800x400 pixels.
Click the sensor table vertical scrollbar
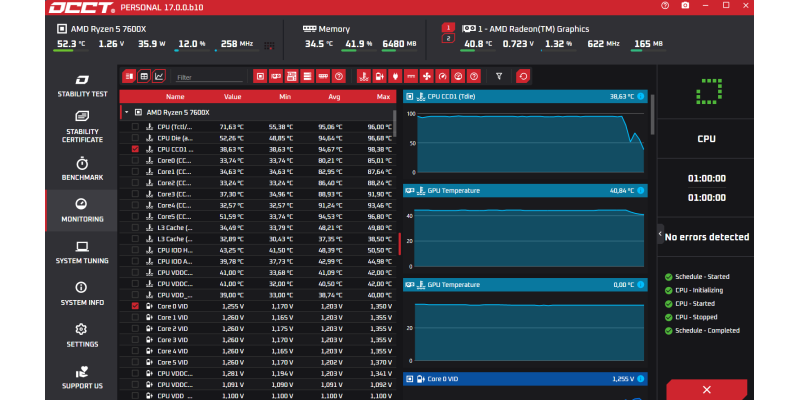[x=394, y=123]
